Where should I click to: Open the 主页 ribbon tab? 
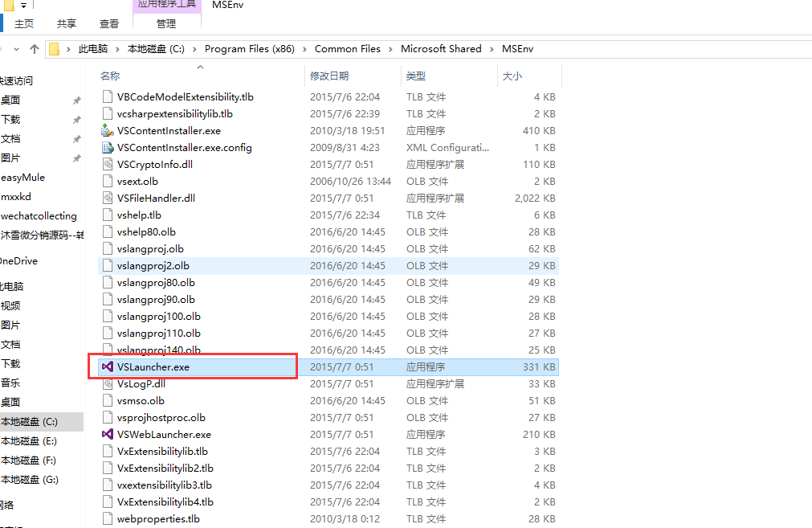24,24
